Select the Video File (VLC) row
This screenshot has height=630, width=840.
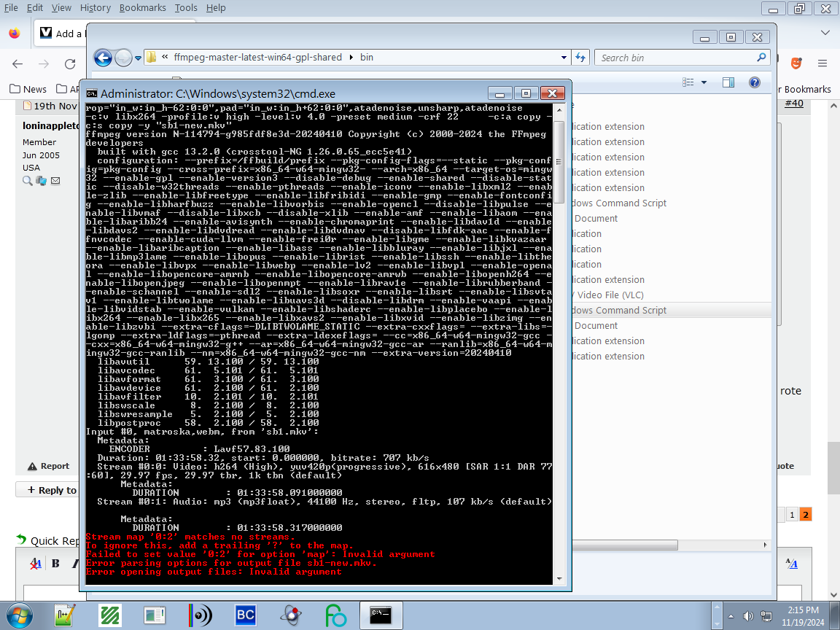671,295
